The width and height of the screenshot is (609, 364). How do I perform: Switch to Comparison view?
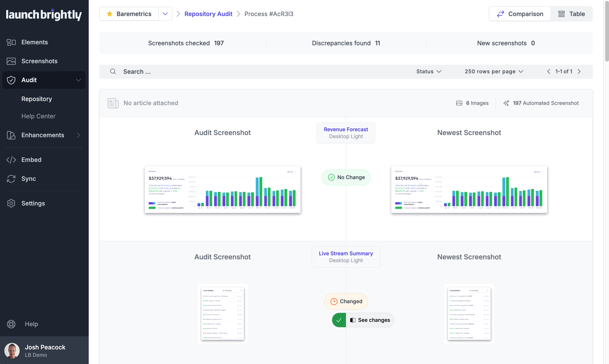point(520,14)
